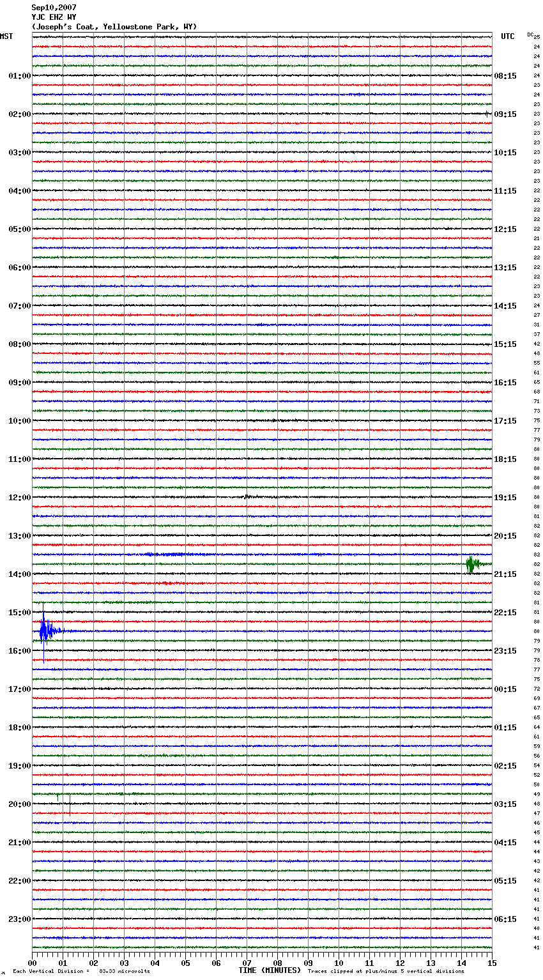Select the 19:00 MST time label
Screen dimensions: 543x980
coord(20,766)
